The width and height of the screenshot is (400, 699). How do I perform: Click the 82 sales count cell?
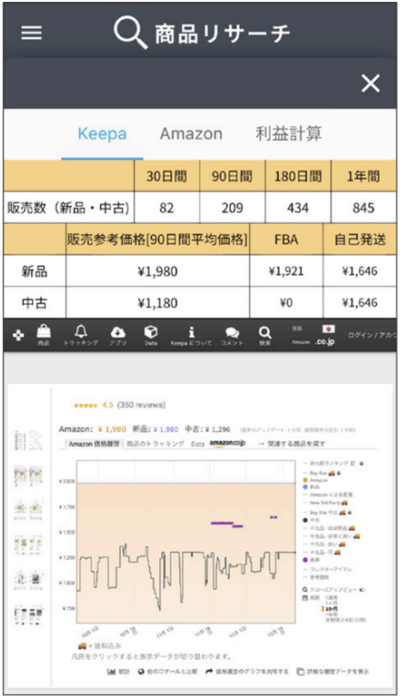167,208
